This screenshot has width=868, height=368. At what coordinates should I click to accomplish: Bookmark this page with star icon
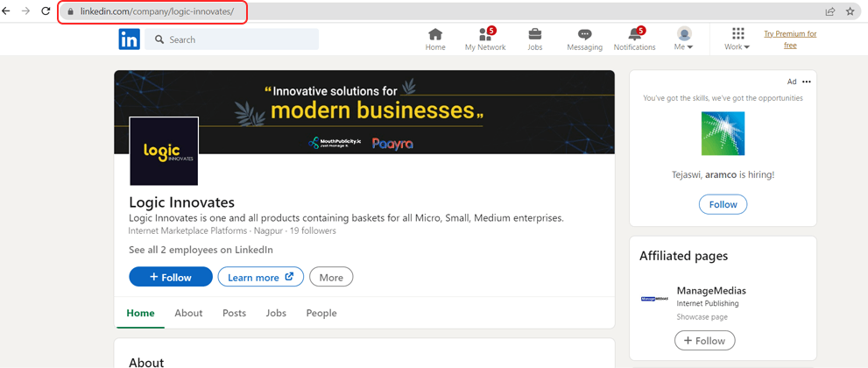pos(850,11)
